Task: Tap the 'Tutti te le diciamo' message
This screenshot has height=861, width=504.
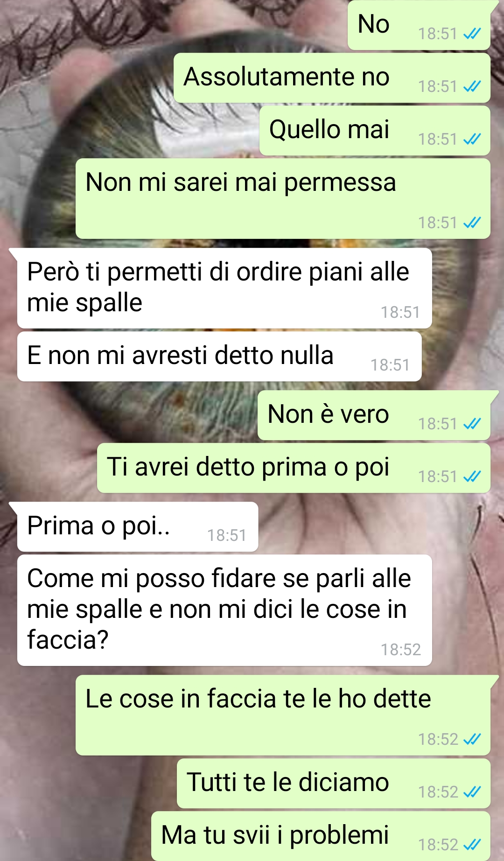Action: point(334,784)
